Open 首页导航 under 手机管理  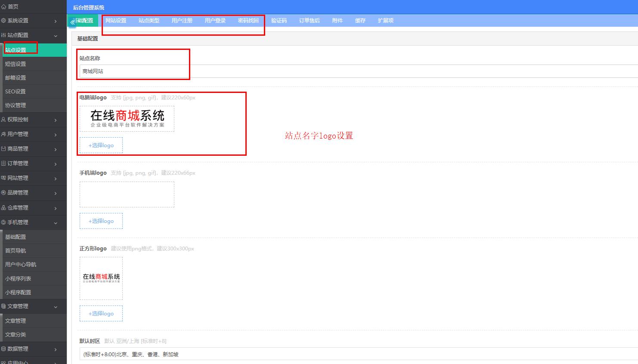pyautogui.click(x=34, y=251)
